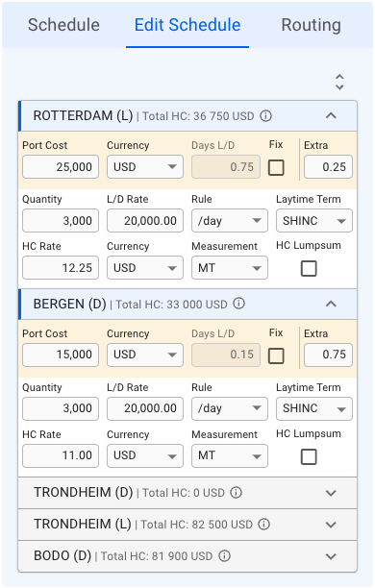This screenshot has width=375, height=588.
Task: Switch to the Routing tab
Action: (x=312, y=25)
